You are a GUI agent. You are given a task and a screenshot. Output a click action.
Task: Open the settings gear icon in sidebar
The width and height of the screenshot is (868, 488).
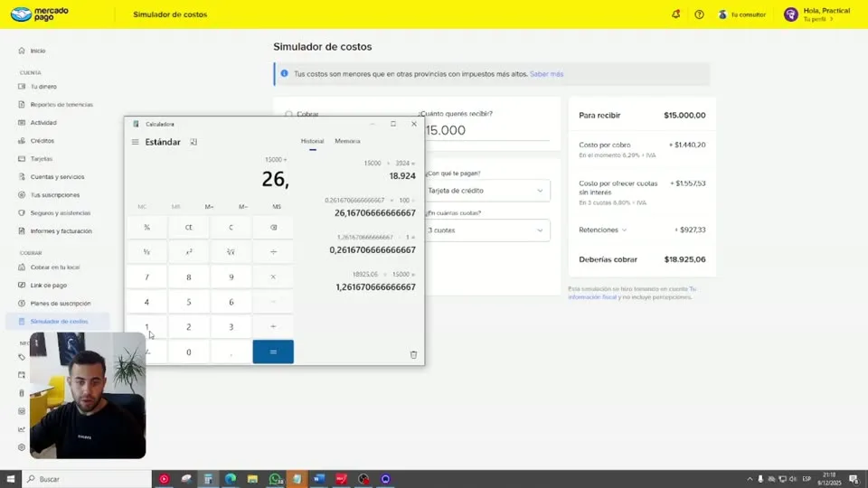[x=22, y=447]
